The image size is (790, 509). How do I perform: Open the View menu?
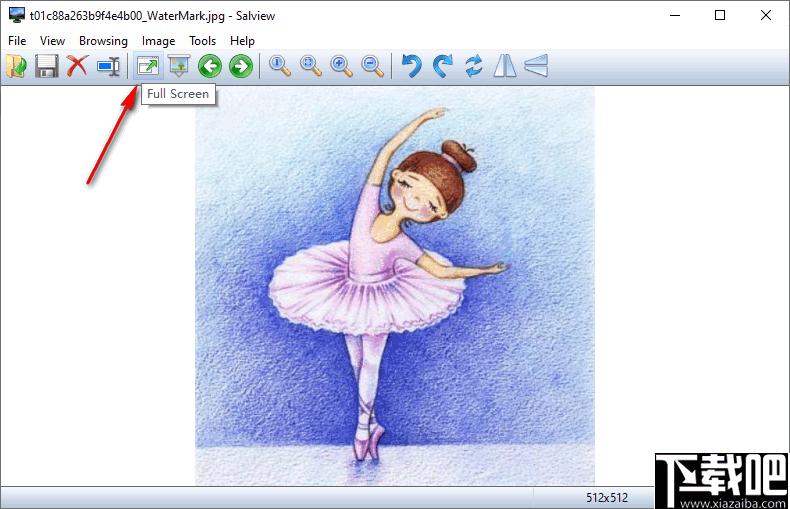point(52,41)
